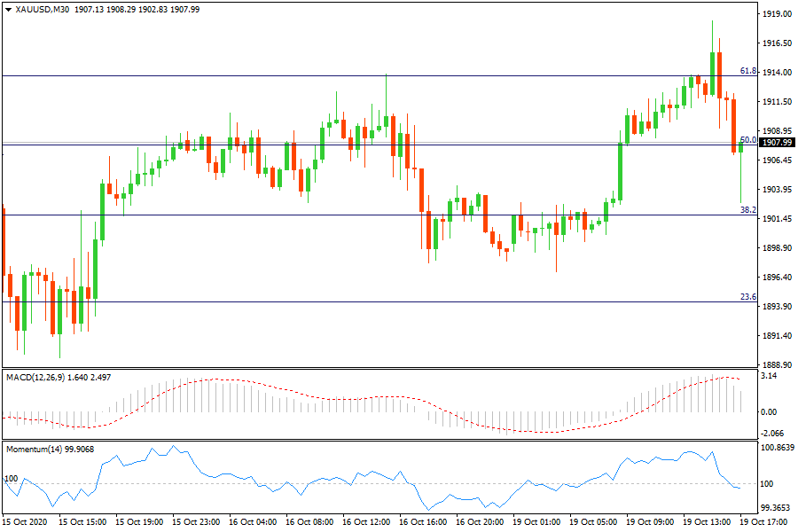Viewport: 798px width, 532px height.
Task: Click the 19 Oct 01:00 time axis label
Action: 536,522
